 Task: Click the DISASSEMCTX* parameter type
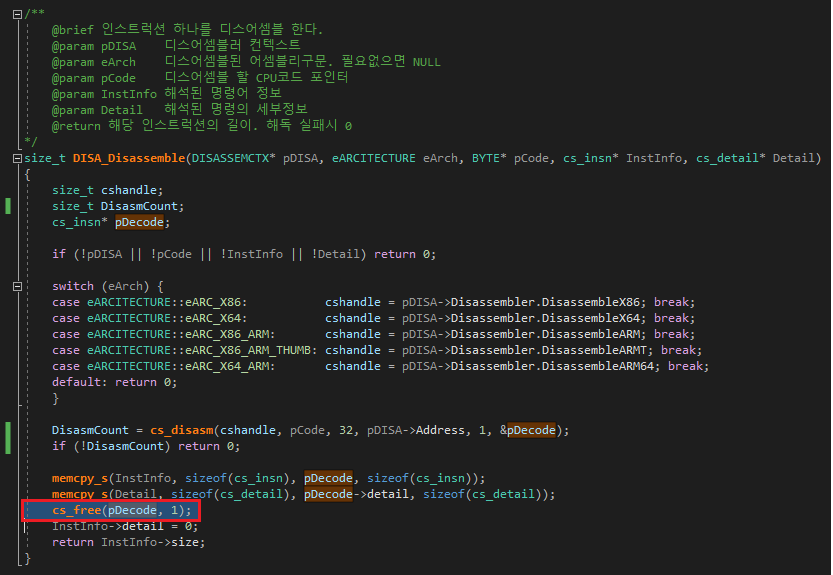(x=234, y=158)
